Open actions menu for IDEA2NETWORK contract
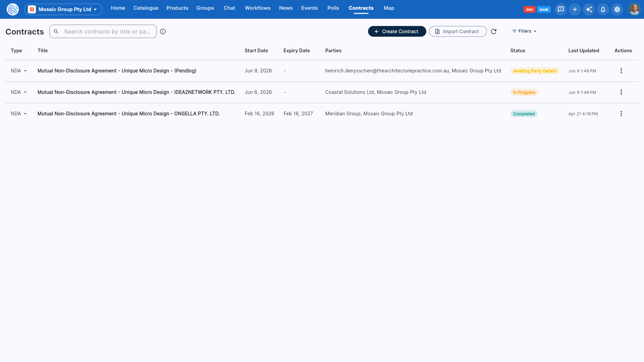 pos(621,92)
